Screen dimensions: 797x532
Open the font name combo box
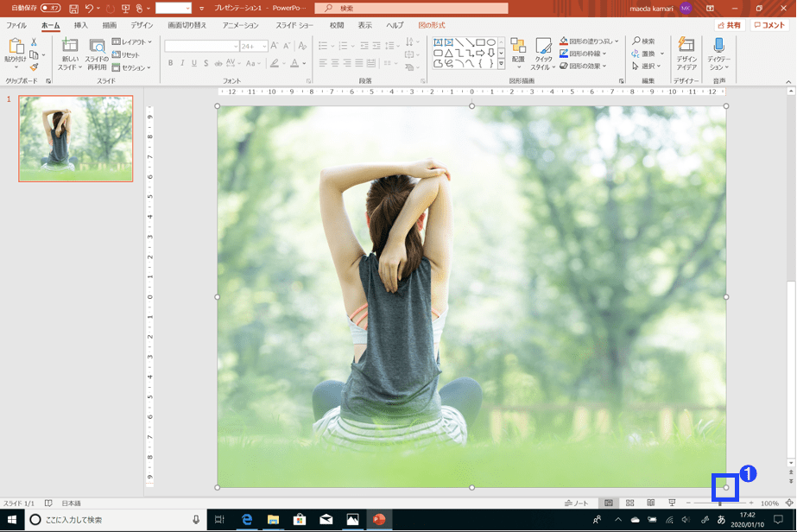click(202, 47)
